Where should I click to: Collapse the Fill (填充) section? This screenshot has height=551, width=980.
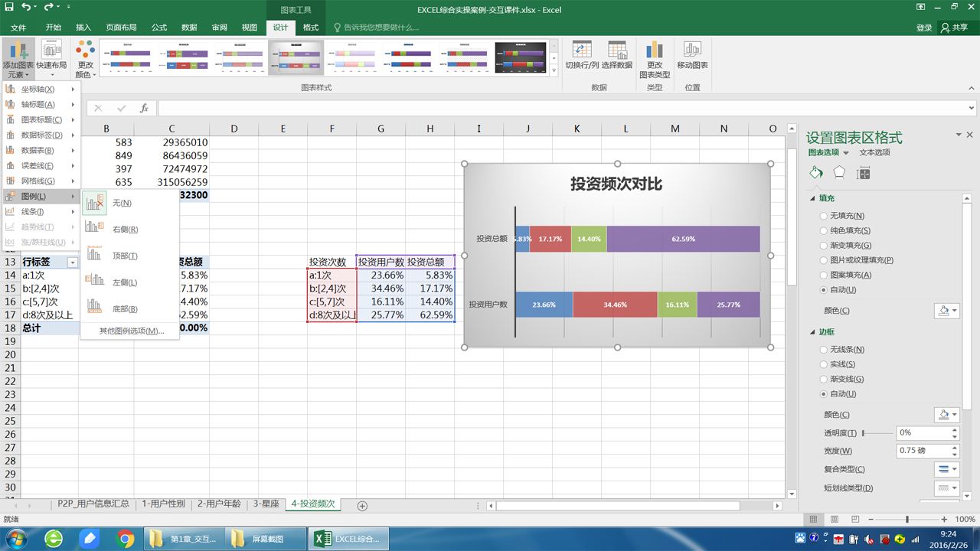tap(813, 198)
